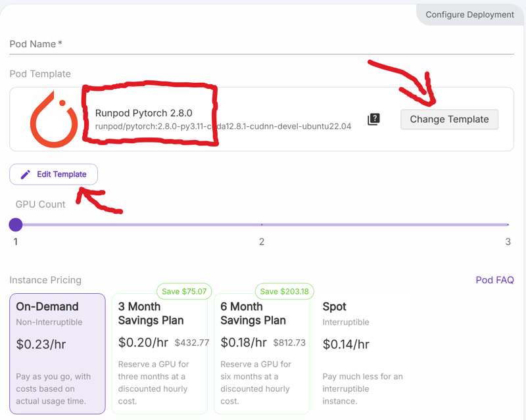Click the Change Template button
The width and height of the screenshot is (526, 420).
pos(449,120)
